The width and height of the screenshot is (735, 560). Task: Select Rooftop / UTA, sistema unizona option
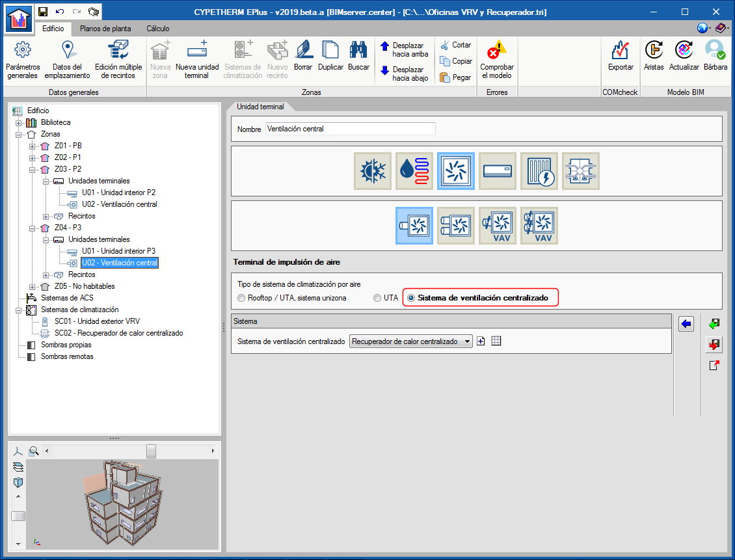[x=292, y=298]
